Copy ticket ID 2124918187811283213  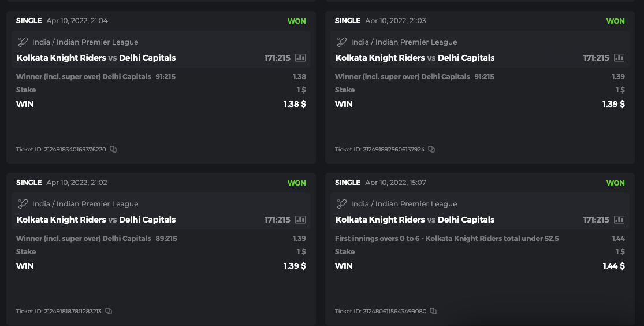pyautogui.click(x=109, y=311)
